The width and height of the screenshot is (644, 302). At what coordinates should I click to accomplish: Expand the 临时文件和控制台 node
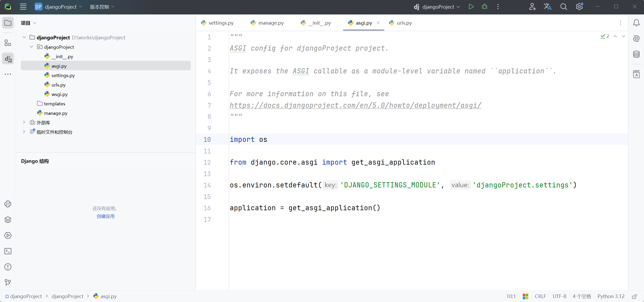(x=24, y=132)
